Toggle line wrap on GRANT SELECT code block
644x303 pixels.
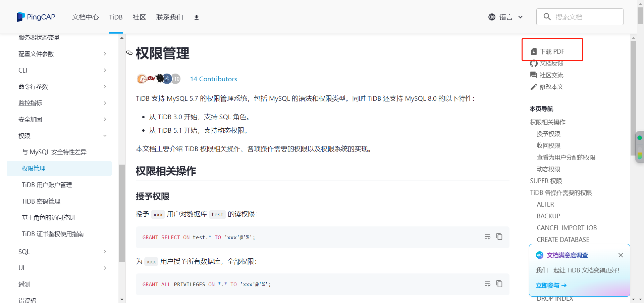click(x=488, y=237)
